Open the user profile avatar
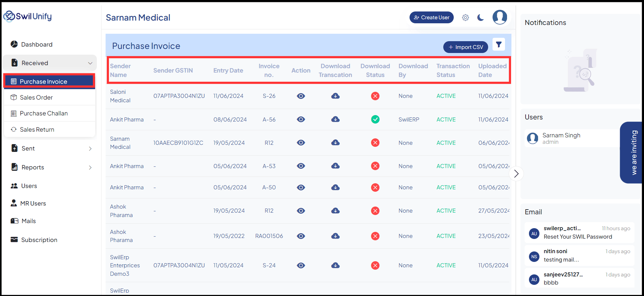 coord(500,17)
